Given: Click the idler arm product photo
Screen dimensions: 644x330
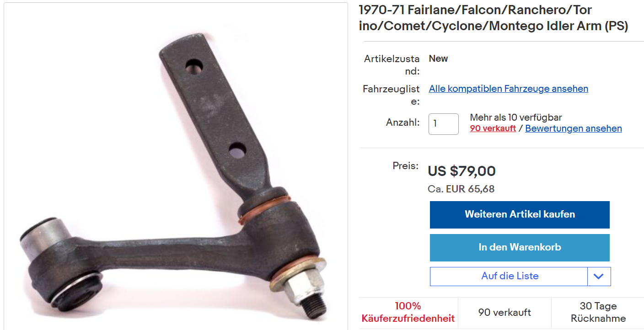Looking at the screenshot, I should tap(176, 166).
